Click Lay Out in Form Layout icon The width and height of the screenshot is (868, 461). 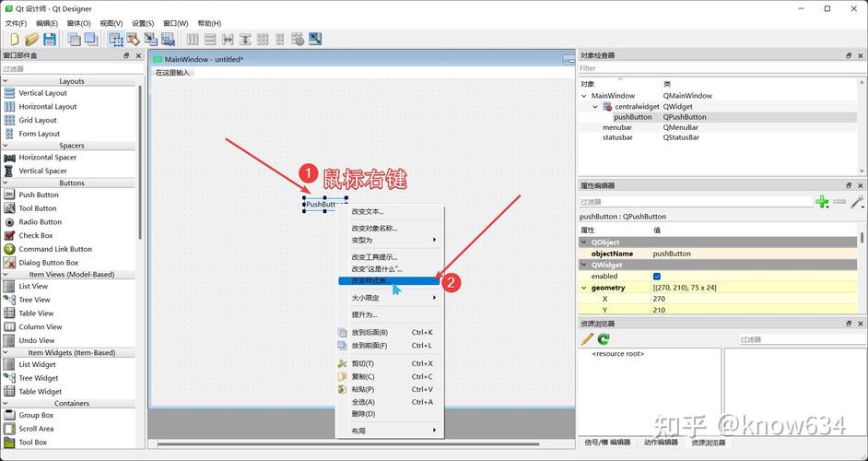click(280, 39)
